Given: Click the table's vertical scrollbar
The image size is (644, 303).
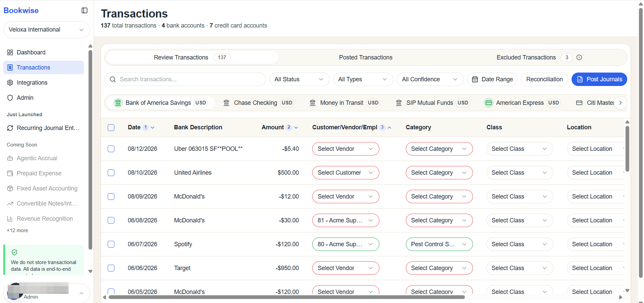Looking at the screenshot, I should (x=627, y=149).
